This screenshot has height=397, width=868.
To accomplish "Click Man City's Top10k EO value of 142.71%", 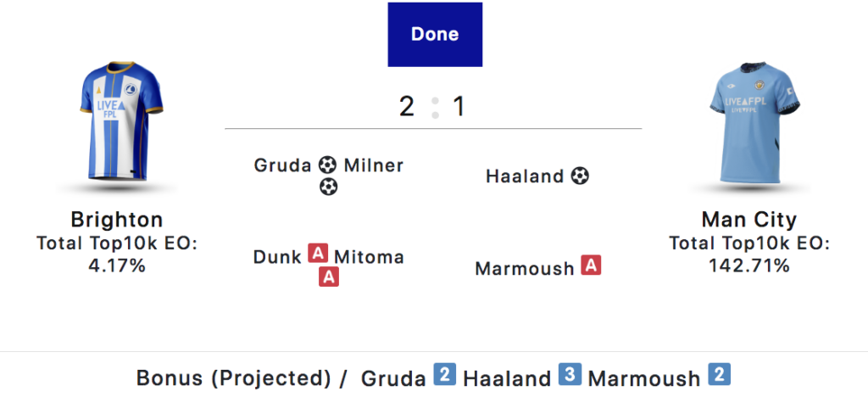I will pyautogui.click(x=749, y=266).
